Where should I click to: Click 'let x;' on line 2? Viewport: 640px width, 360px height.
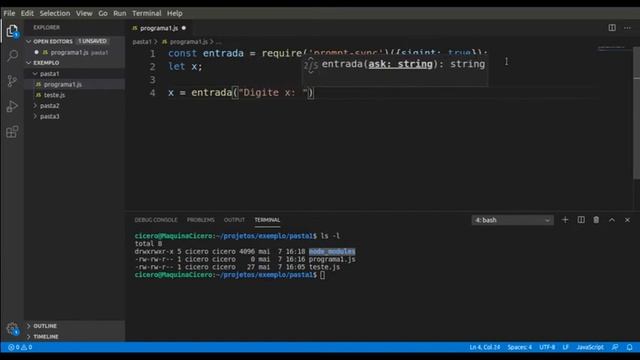click(185, 66)
